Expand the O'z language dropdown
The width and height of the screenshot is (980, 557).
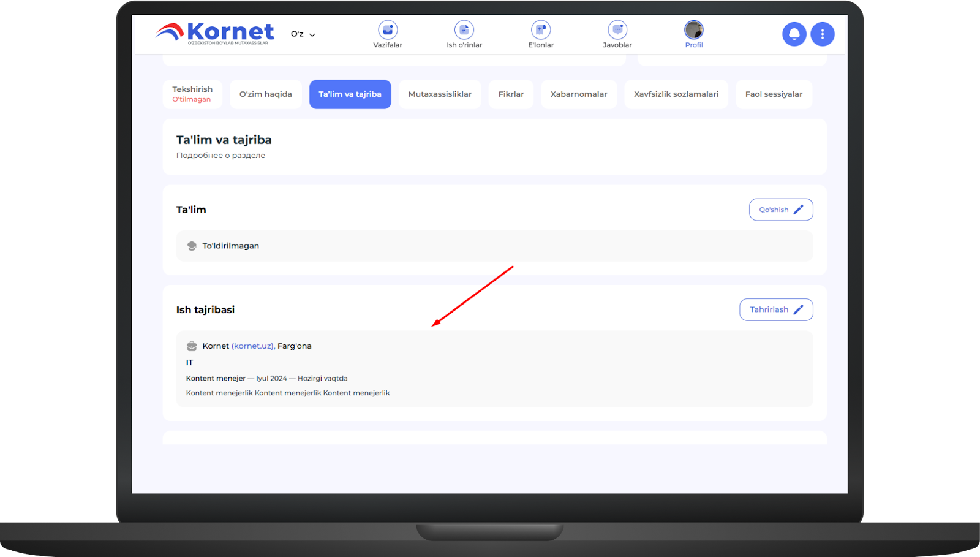coord(303,34)
